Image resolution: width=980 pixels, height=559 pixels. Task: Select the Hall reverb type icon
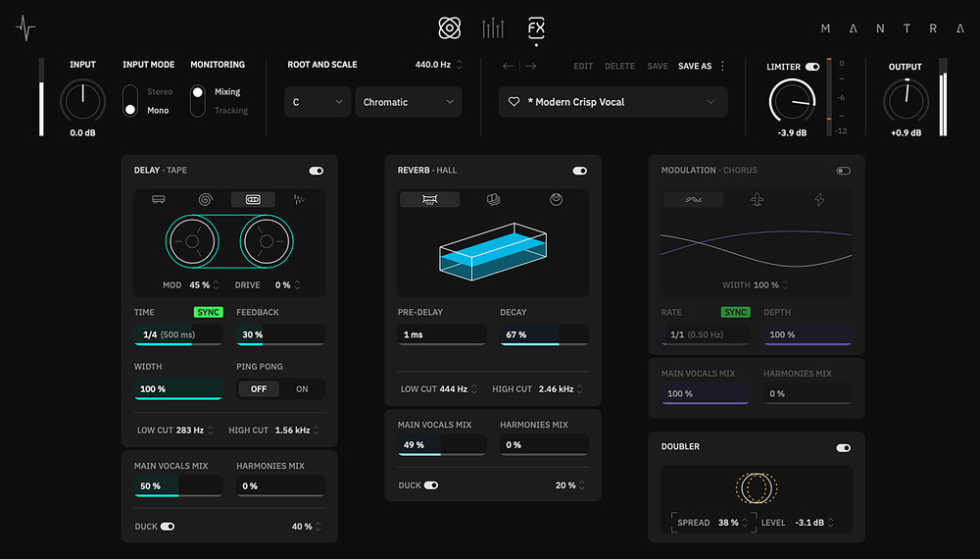pos(430,199)
